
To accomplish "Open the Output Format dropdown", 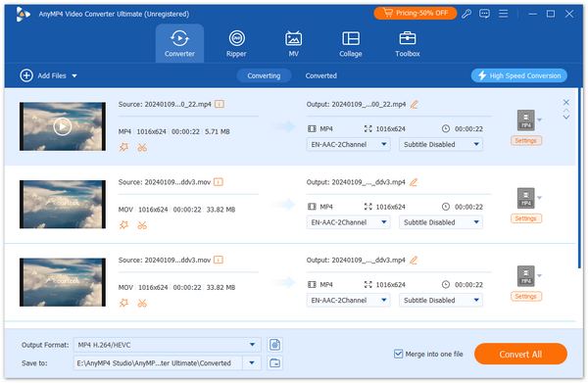I will 167,345.
